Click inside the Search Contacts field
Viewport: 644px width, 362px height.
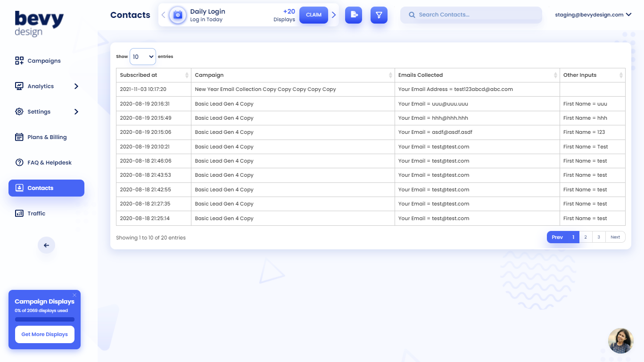[x=471, y=15]
